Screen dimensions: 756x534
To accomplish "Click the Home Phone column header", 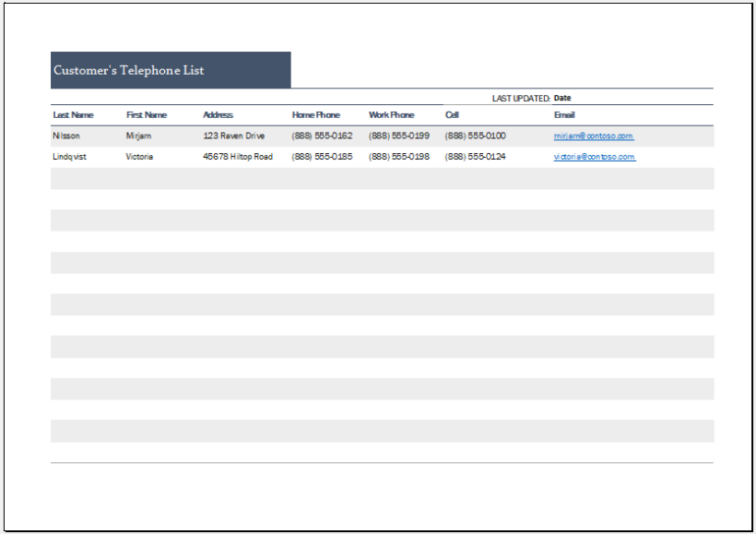I will click(x=316, y=115).
